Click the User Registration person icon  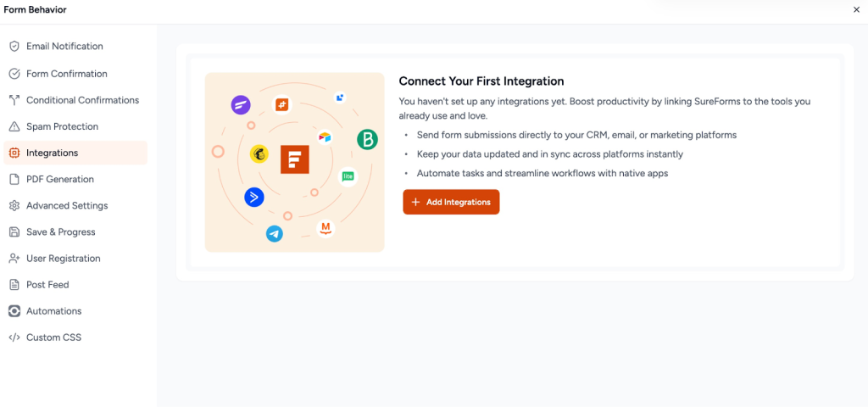pos(14,259)
